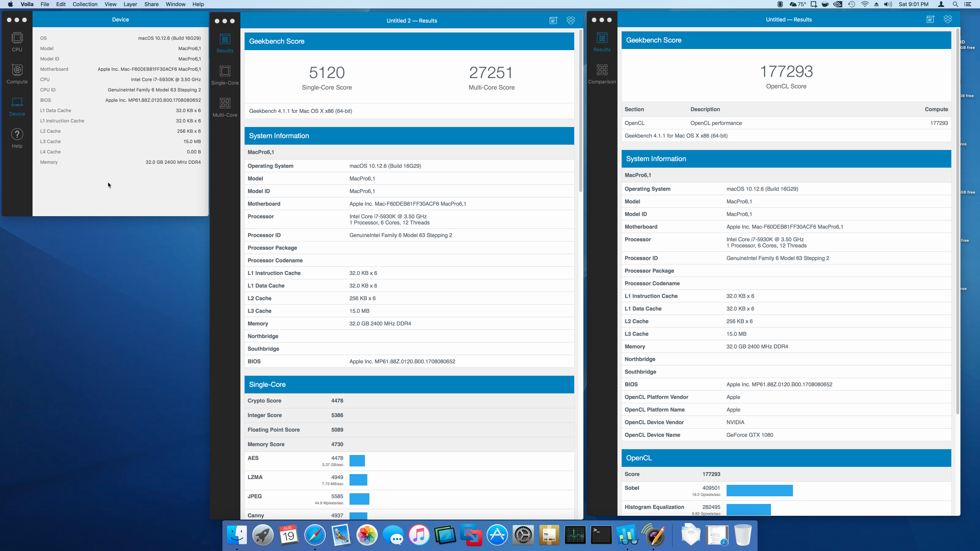Open Comparison view in Untitled OpenCL window

[x=602, y=74]
